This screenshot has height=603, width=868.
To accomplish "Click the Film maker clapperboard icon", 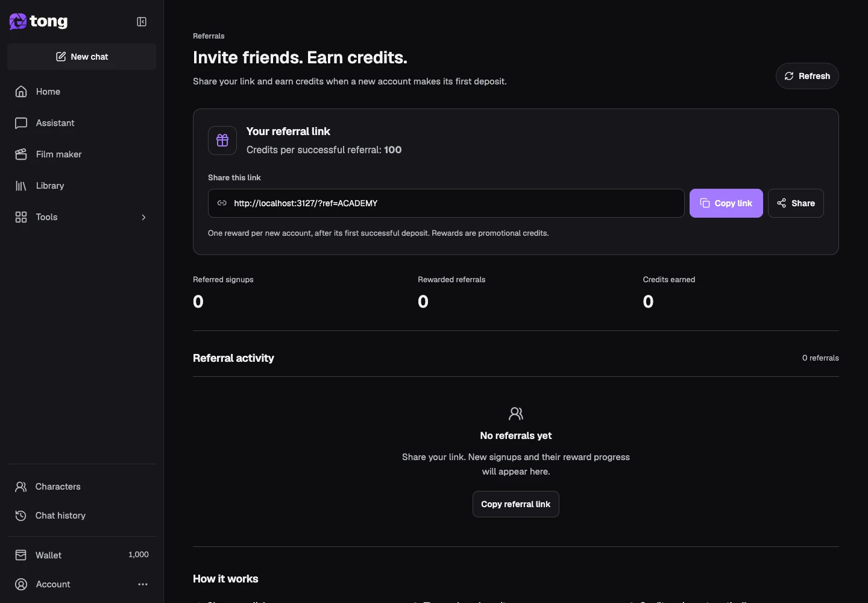I will (21, 154).
